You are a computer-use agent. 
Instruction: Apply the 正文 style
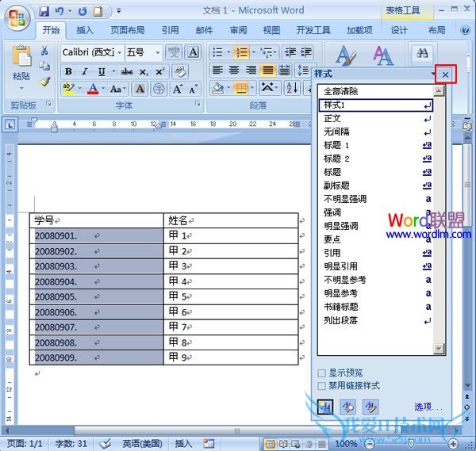[376, 119]
